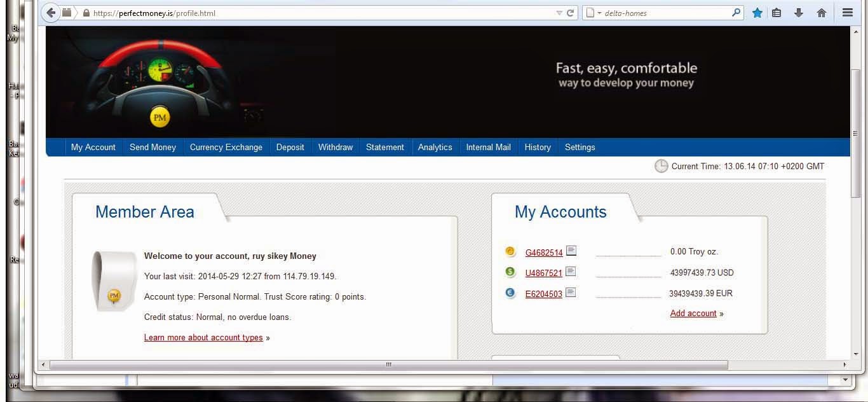Viewport: 868px width, 402px height.
Task: Open gold account G4682514 link
Action: tap(544, 253)
